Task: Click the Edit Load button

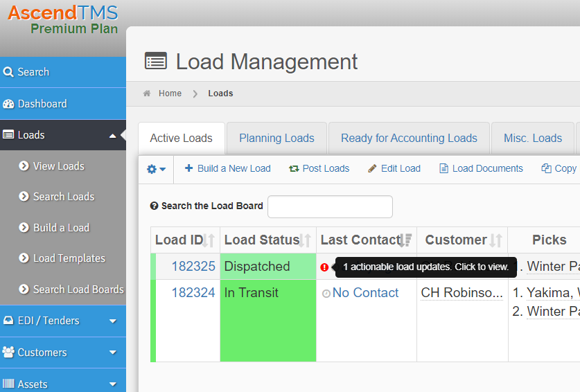Action: pos(394,168)
